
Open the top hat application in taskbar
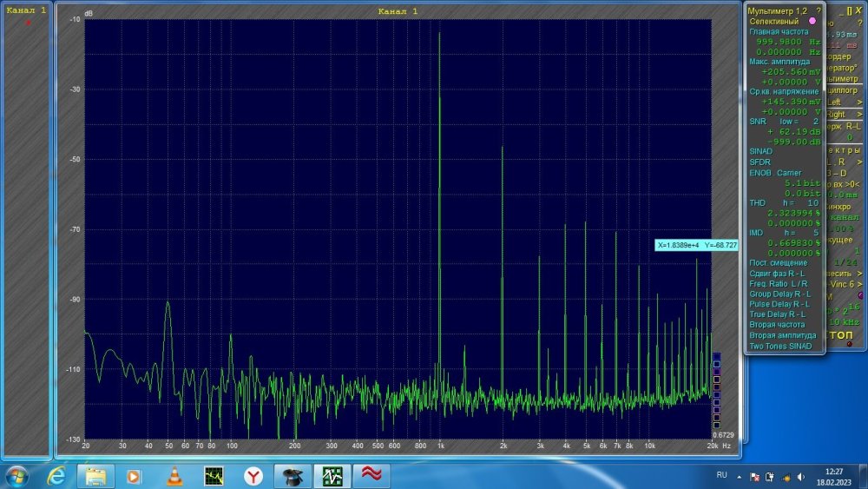click(x=293, y=475)
